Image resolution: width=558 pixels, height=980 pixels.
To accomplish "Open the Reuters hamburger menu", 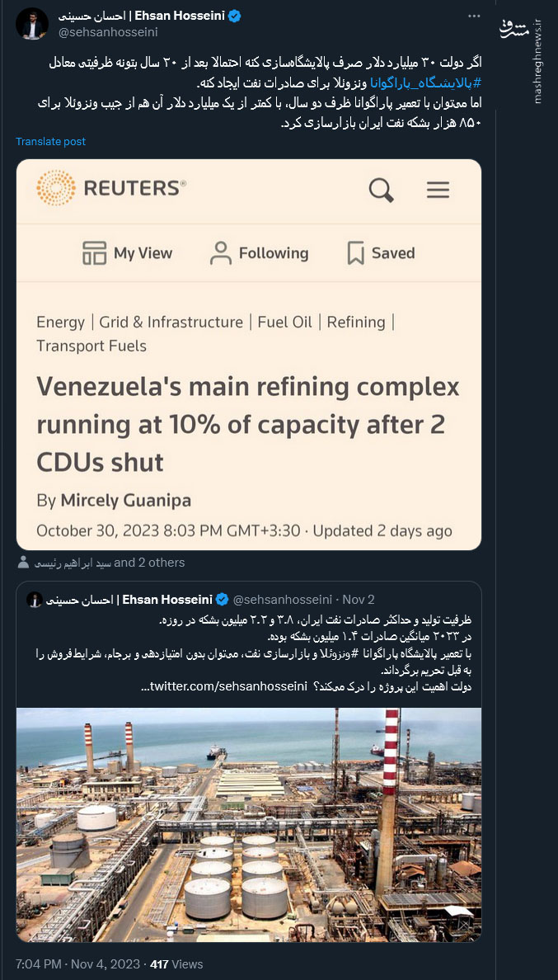I will click(x=438, y=190).
